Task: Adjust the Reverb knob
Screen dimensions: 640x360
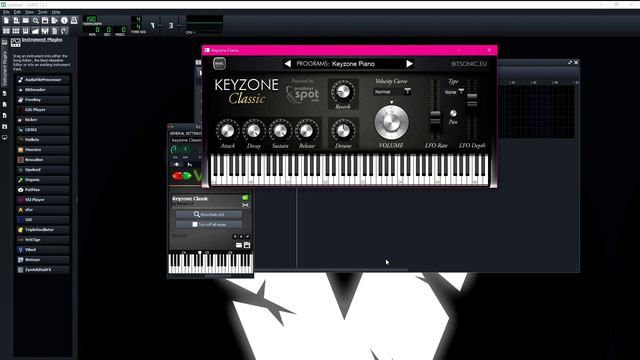Action: click(343, 91)
